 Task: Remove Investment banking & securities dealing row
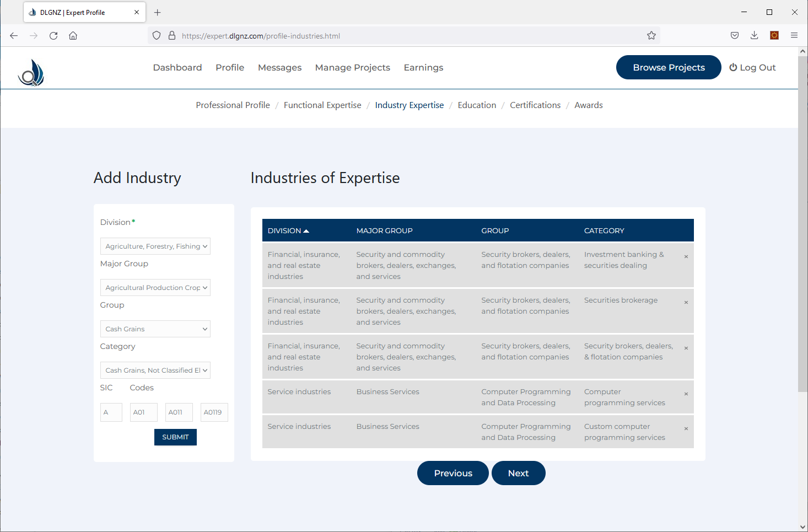tap(686, 257)
